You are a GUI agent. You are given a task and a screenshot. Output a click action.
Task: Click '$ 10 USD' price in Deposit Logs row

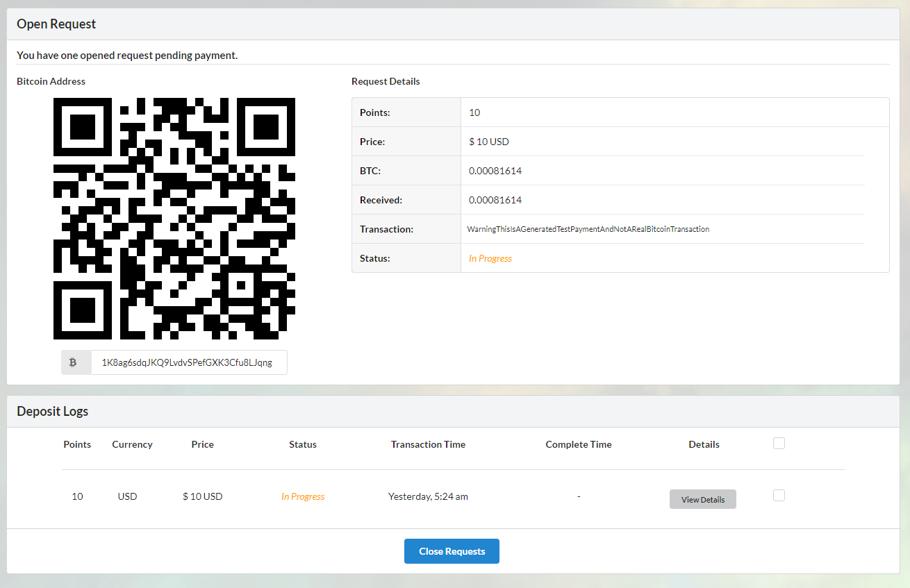click(x=203, y=496)
